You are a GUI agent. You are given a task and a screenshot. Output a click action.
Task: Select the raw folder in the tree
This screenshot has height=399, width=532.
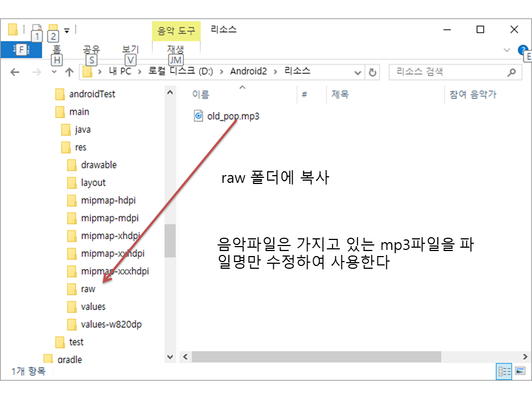(88, 289)
